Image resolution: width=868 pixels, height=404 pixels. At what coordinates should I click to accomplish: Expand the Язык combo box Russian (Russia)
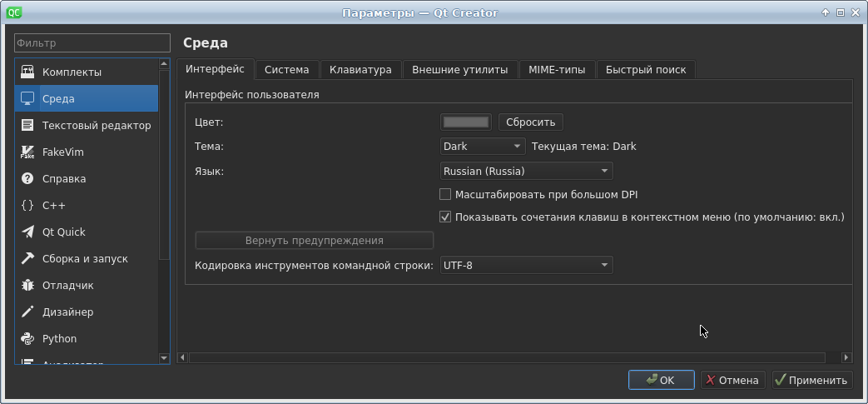(x=526, y=172)
